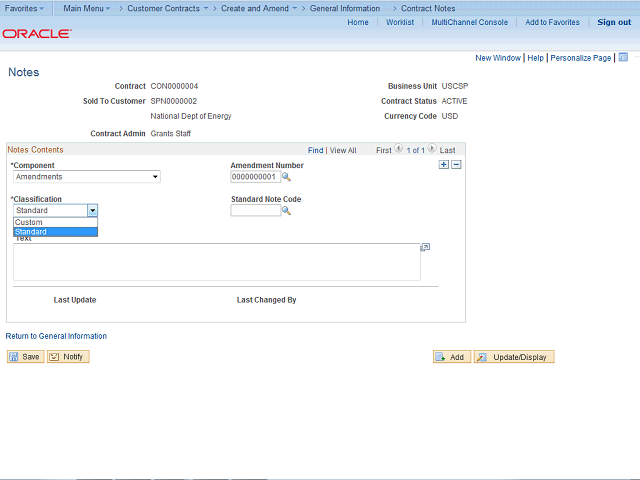Viewport: 640px width, 480px height.
Task: Click Business Unit value USCSP
Action: coord(455,86)
